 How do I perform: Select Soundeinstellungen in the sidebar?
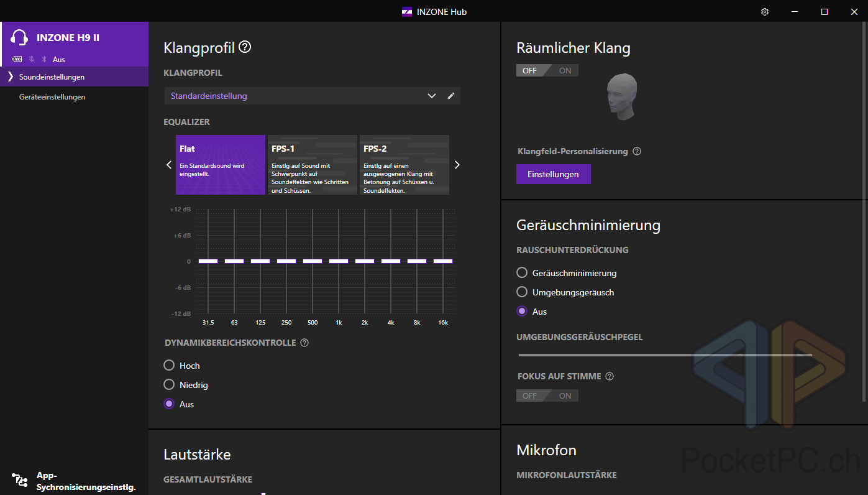coord(52,77)
